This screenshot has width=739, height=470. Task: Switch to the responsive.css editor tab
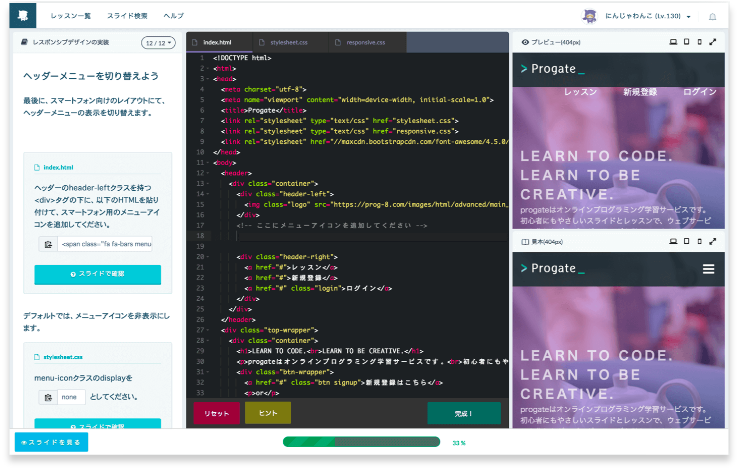367,42
